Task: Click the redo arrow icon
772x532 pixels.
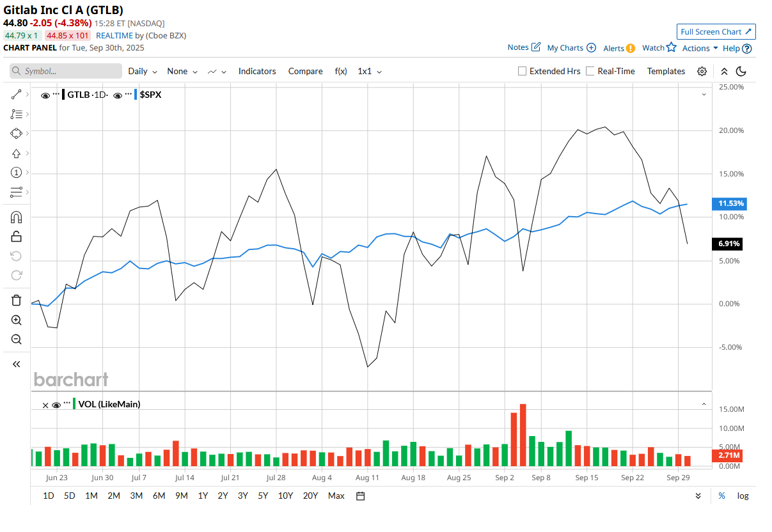Action: pos(17,276)
